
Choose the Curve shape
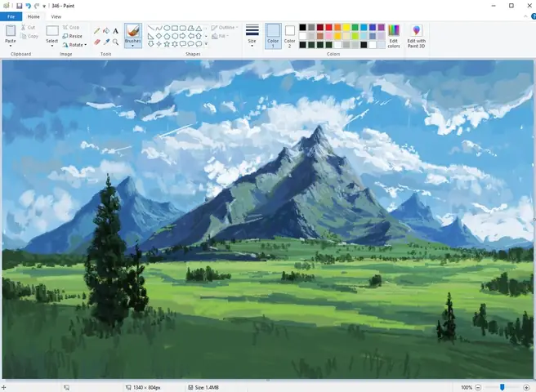(x=159, y=28)
